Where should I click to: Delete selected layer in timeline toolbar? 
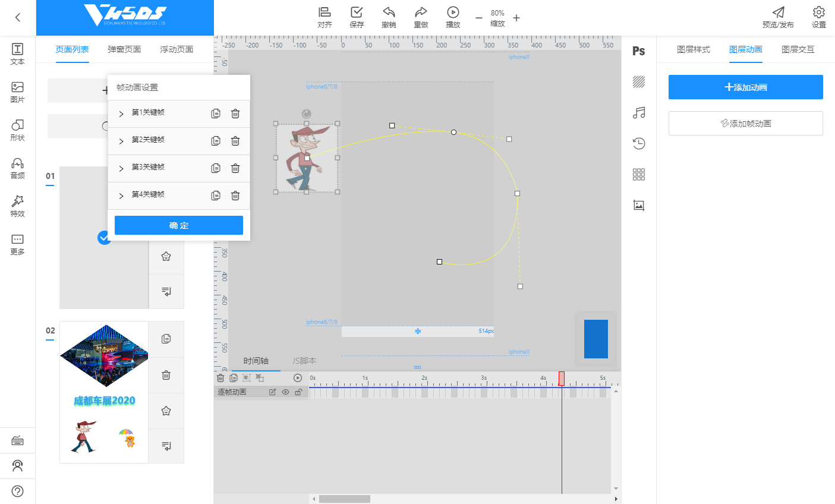(220, 378)
